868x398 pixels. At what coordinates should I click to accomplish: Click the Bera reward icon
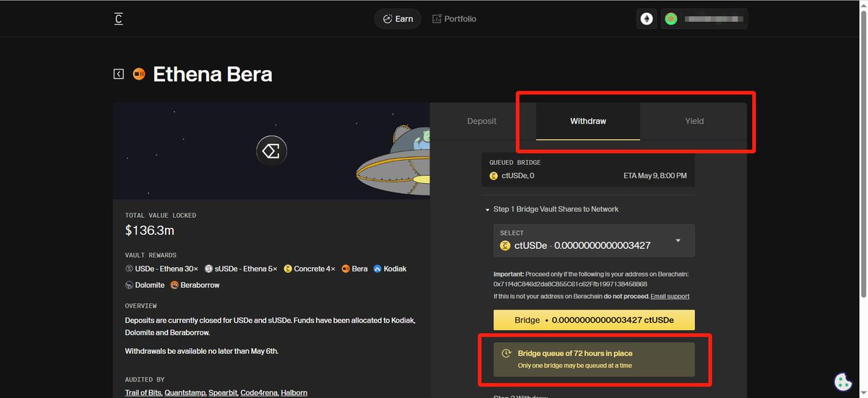[346, 268]
